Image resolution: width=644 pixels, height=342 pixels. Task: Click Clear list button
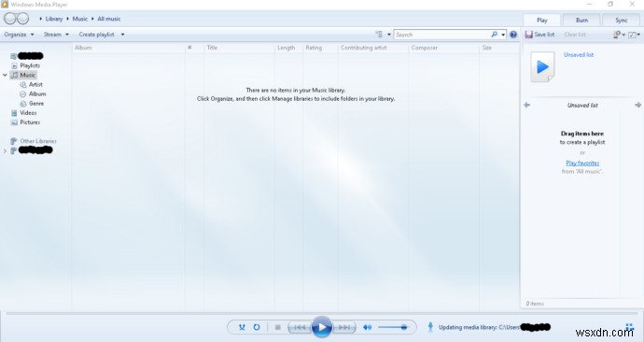(x=575, y=35)
